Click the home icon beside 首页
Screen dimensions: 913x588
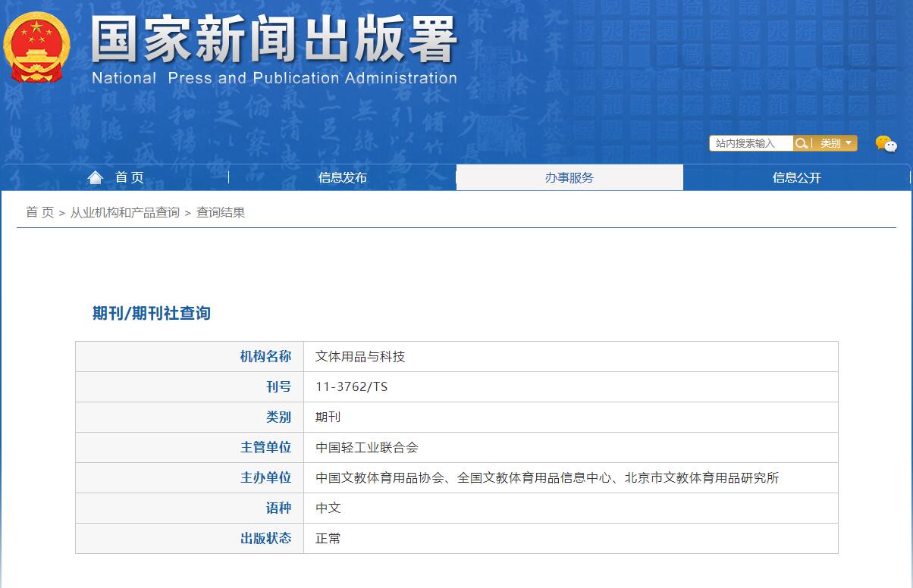pos(94,177)
